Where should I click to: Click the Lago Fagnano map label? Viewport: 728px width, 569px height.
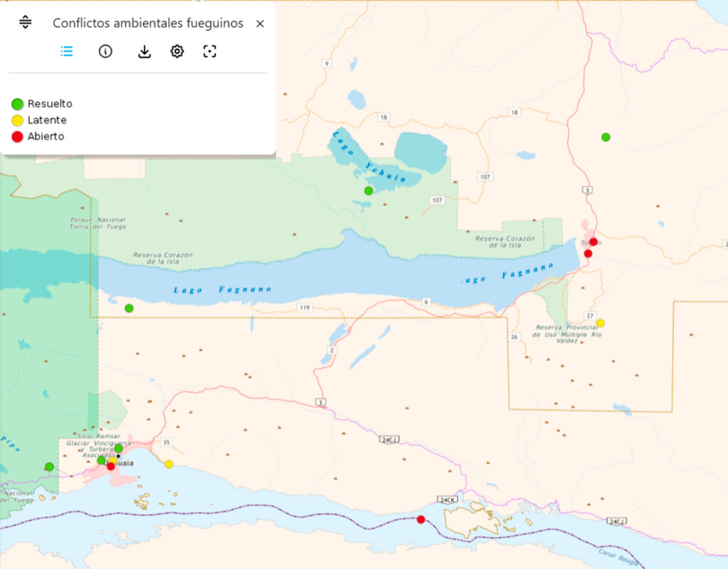[x=222, y=289]
